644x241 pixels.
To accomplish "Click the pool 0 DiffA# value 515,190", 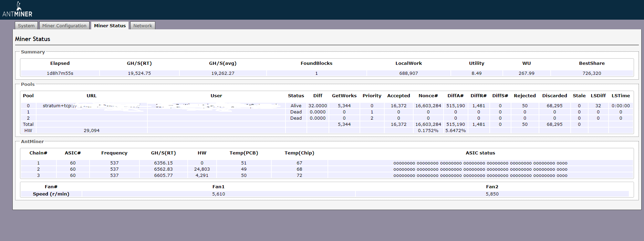I will pos(456,106).
